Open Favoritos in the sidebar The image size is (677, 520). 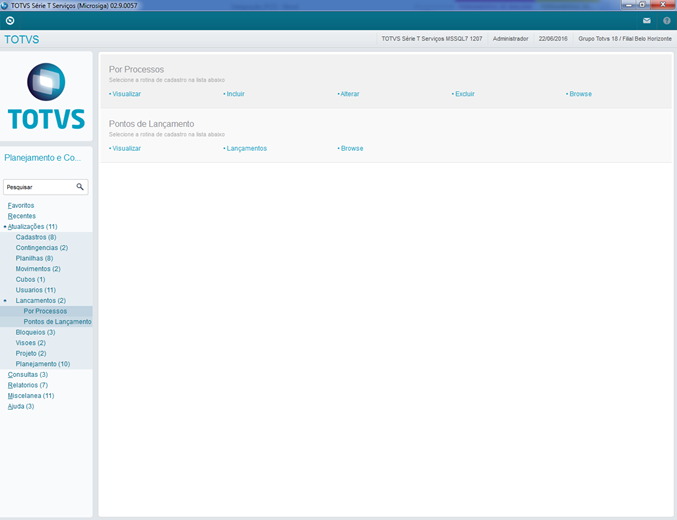coord(21,206)
